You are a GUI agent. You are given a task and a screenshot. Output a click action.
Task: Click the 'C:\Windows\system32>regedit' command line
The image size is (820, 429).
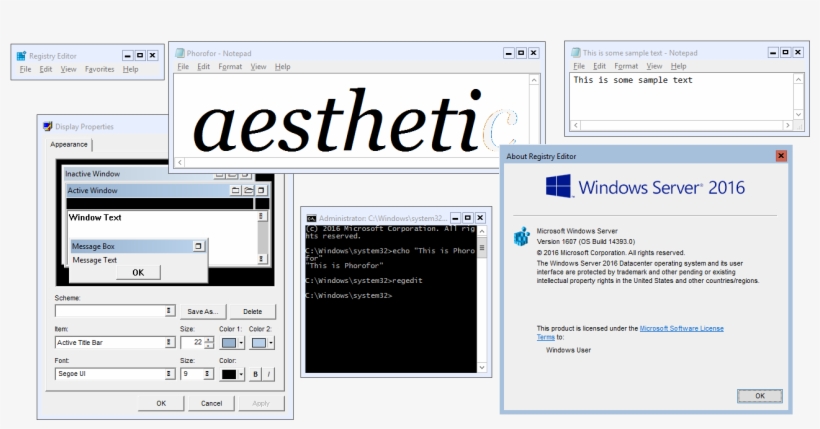click(364, 280)
